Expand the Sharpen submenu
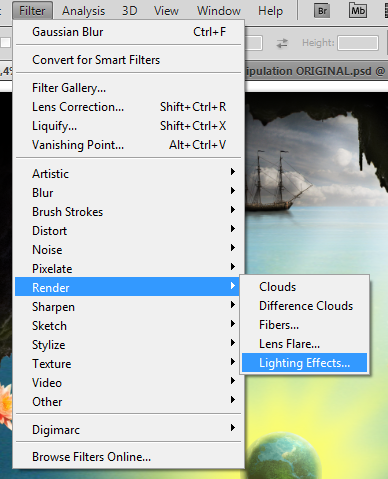Screen dimensions: 388x479 pyautogui.click(x=128, y=307)
